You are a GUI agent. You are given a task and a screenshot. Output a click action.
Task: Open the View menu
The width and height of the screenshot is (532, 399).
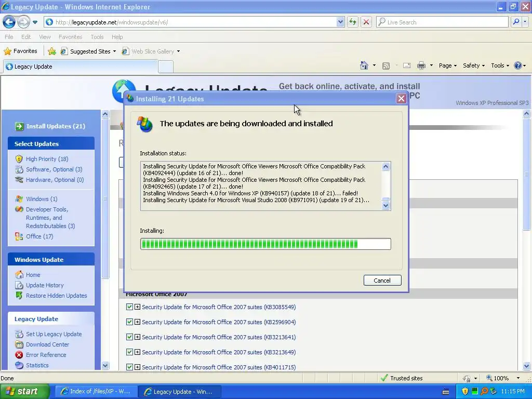pos(45,37)
